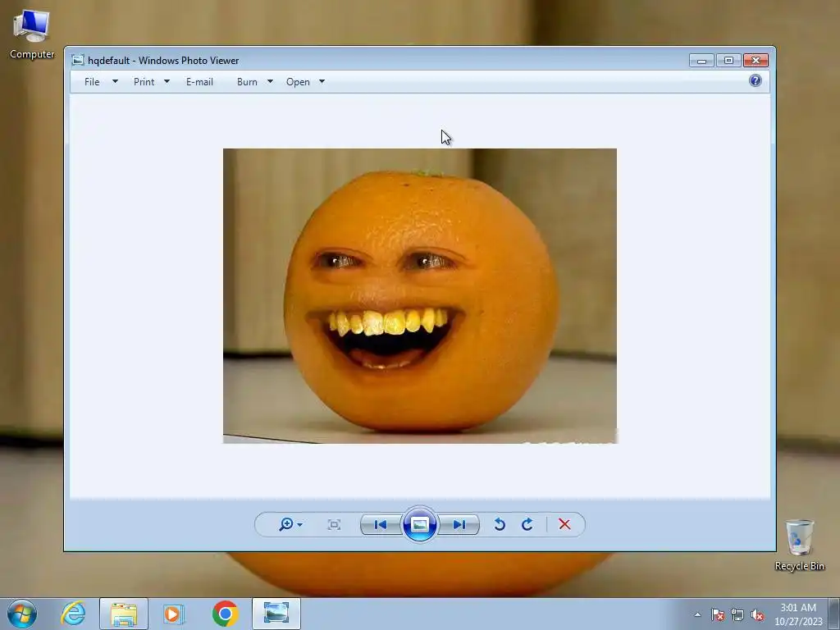This screenshot has width=840, height=630.
Task: Expand the Open dropdown arrow
Action: [x=322, y=82]
